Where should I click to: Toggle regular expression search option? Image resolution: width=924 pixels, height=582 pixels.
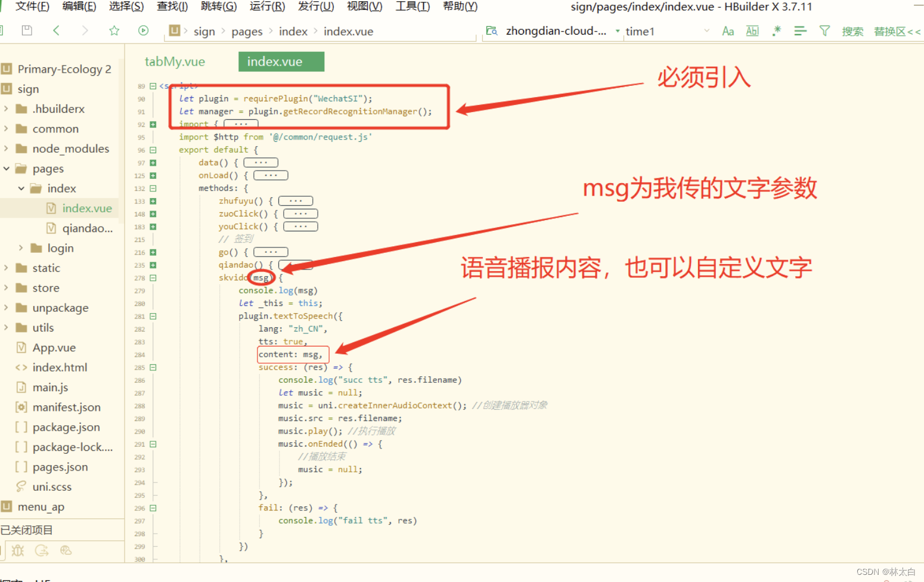(776, 31)
